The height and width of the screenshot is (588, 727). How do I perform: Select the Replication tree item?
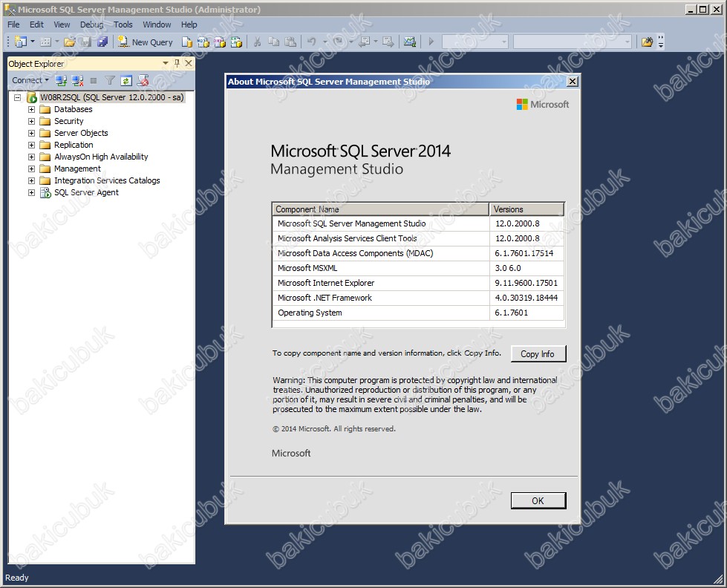point(74,146)
